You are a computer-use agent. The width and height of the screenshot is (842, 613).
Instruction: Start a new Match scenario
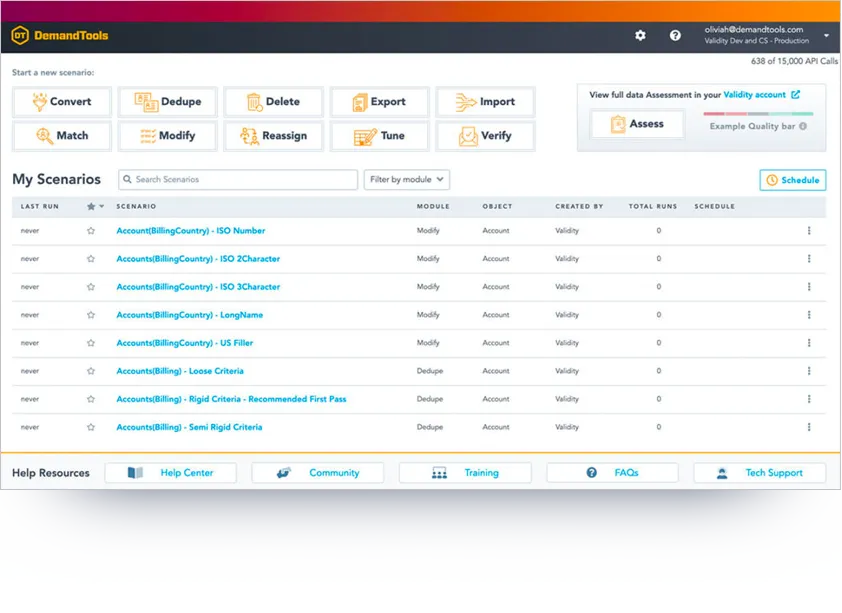click(x=62, y=136)
